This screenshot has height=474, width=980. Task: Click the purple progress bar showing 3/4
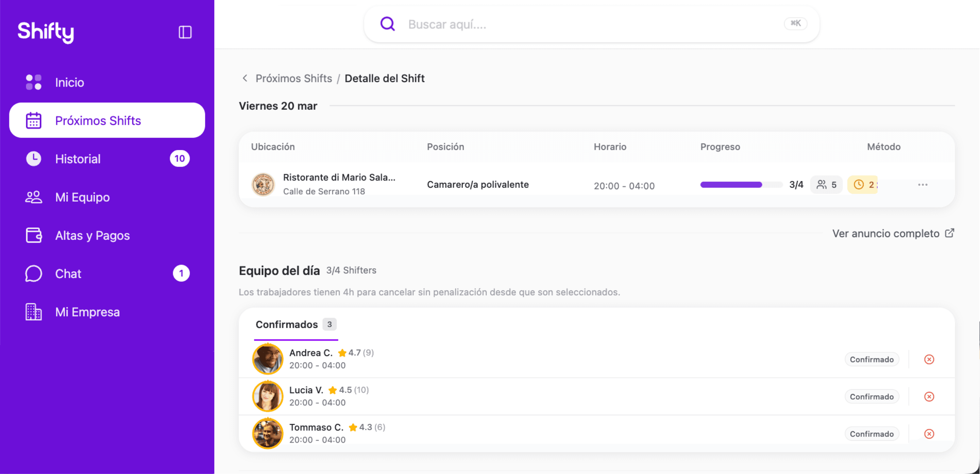click(740, 185)
